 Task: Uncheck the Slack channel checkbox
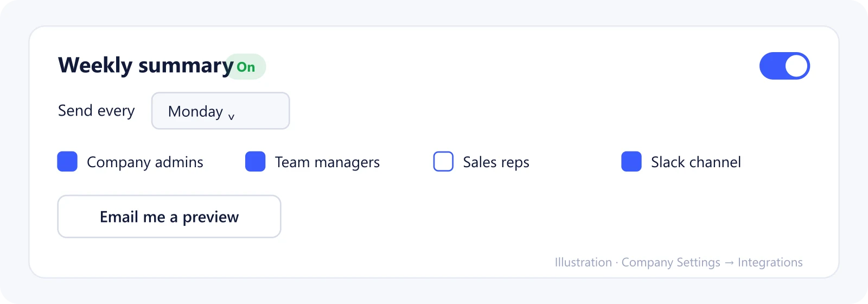click(631, 162)
